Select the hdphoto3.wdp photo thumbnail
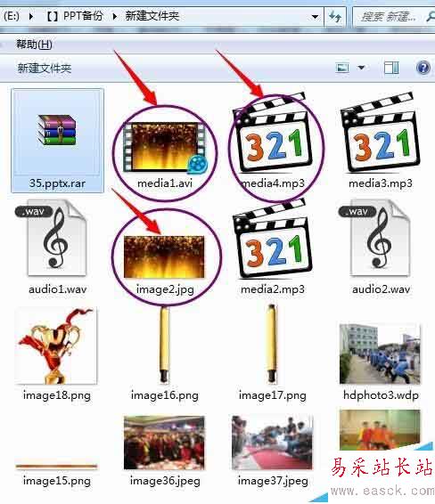 tap(380, 354)
